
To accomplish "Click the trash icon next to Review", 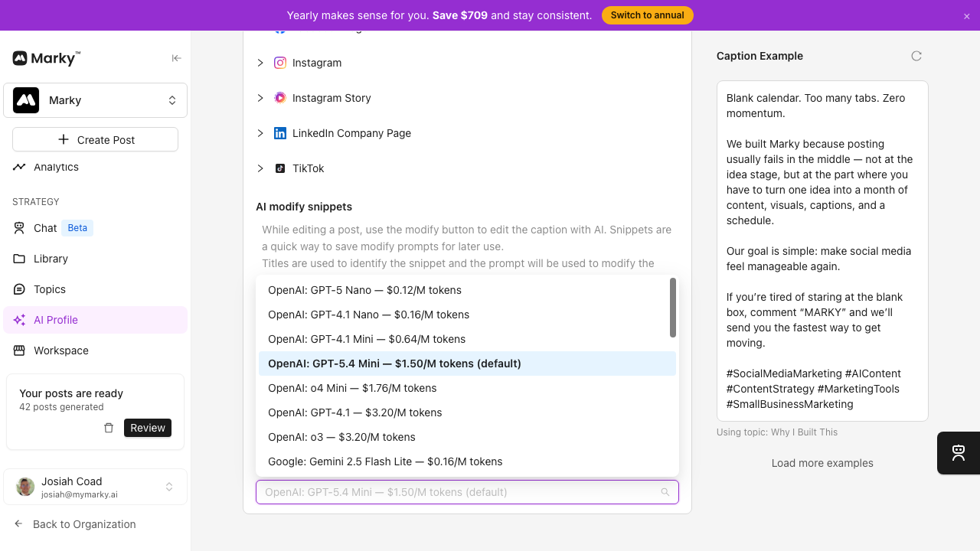I will click(x=109, y=428).
